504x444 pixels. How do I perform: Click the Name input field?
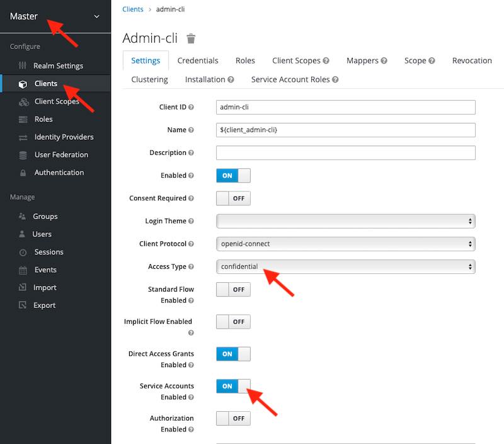tap(345, 130)
